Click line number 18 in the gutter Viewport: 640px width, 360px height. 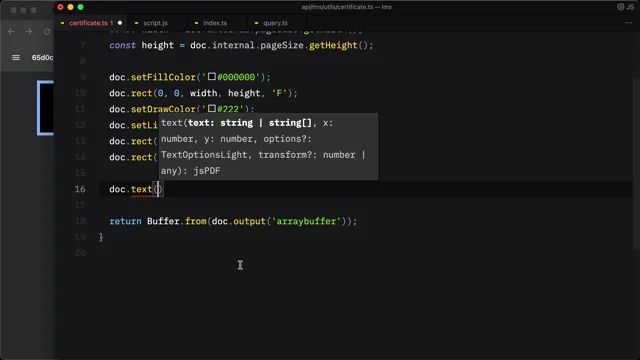(x=80, y=221)
